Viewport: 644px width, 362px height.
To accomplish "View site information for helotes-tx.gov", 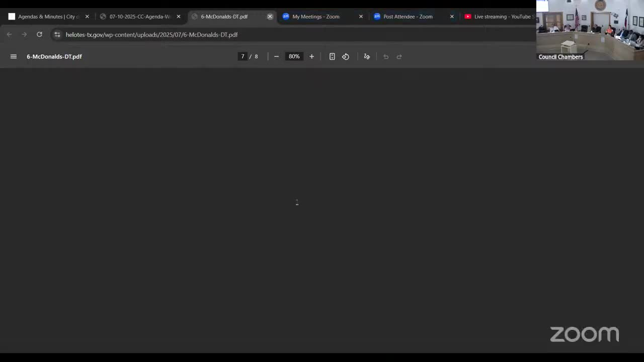I will pyautogui.click(x=57, y=35).
